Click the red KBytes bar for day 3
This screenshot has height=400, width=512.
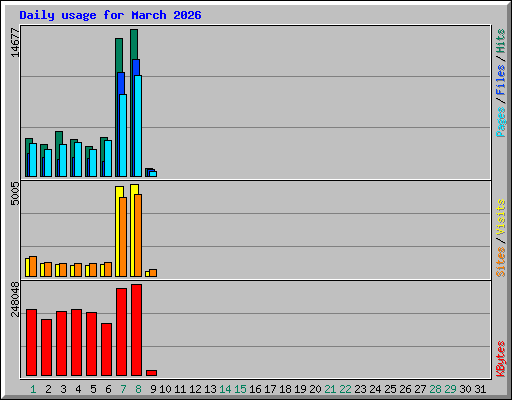point(61,344)
